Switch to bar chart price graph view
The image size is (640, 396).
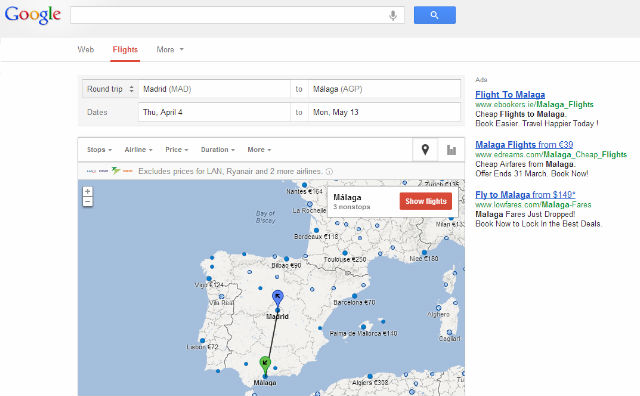pos(451,150)
